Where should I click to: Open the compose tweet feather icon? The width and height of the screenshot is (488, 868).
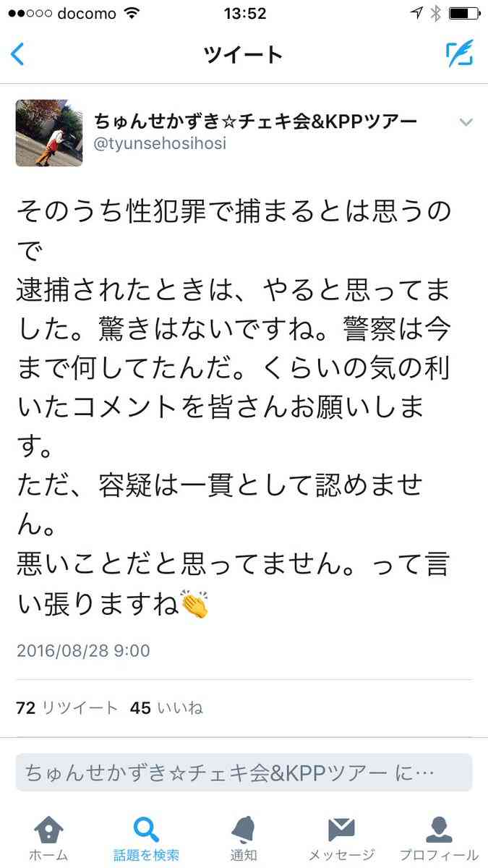pyautogui.click(x=459, y=54)
